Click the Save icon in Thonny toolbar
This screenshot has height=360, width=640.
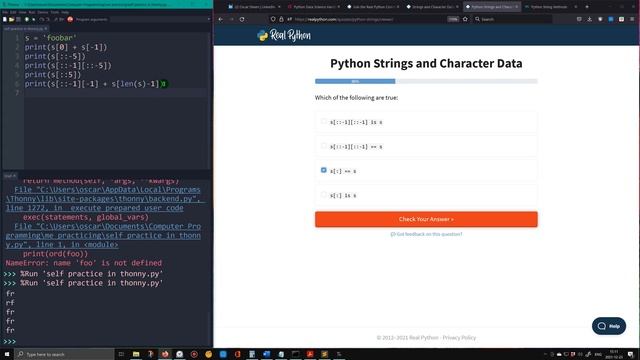click(x=18, y=19)
